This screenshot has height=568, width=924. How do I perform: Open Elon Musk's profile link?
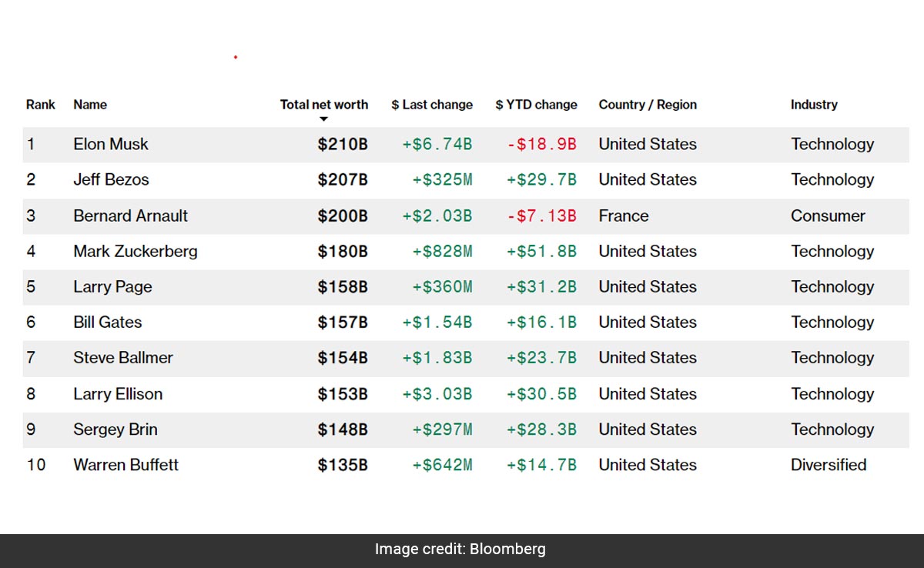click(x=111, y=144)
